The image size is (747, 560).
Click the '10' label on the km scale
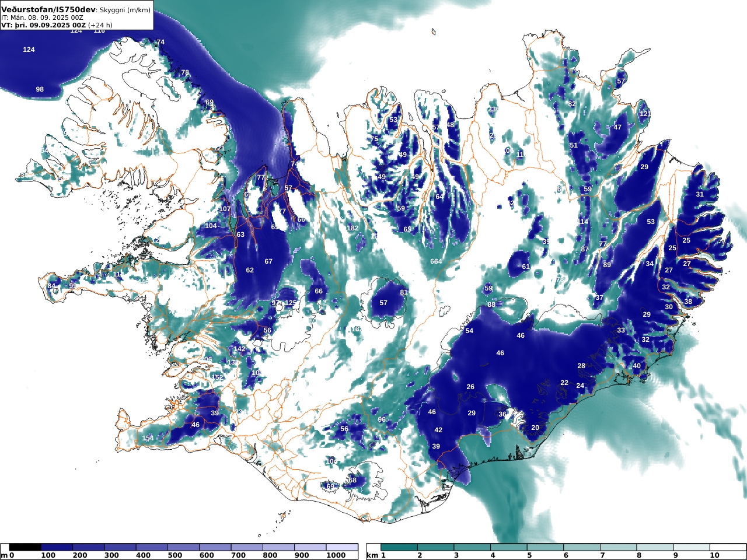point(714,555)
